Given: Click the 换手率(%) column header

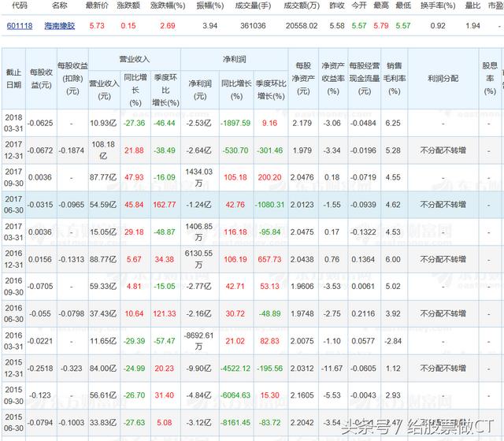Looking at the screenshot, I should [438, 6].
